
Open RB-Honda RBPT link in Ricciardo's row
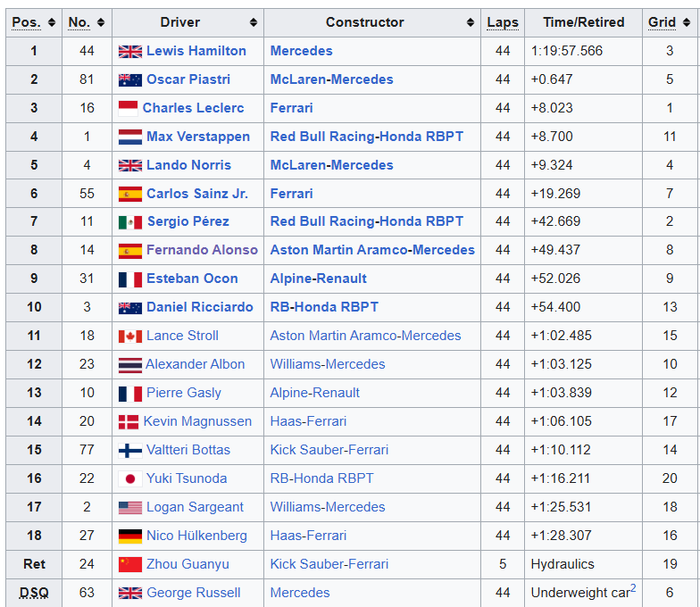click(324, 307)
